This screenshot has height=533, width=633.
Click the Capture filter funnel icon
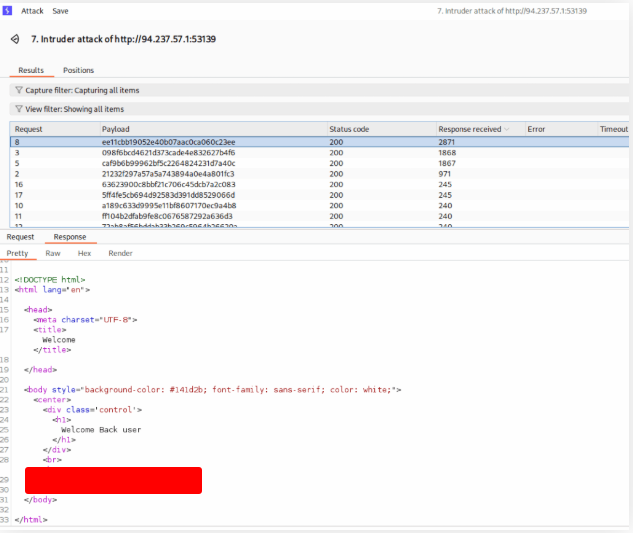(18, 90)
